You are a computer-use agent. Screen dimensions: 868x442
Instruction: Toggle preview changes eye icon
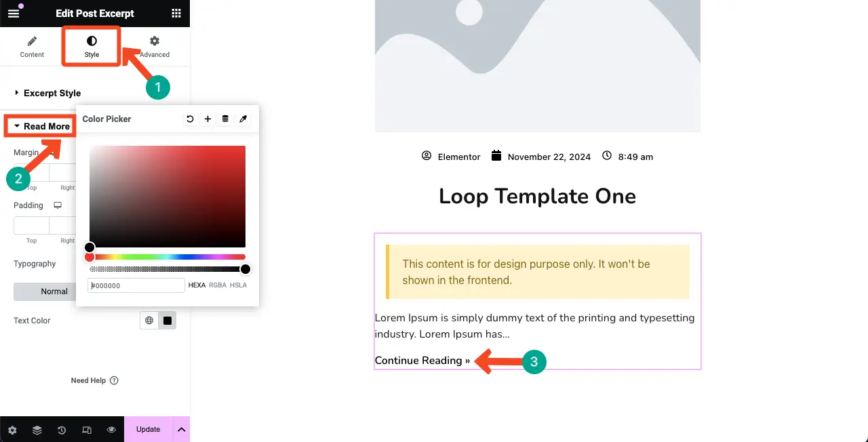pos(111,430)
